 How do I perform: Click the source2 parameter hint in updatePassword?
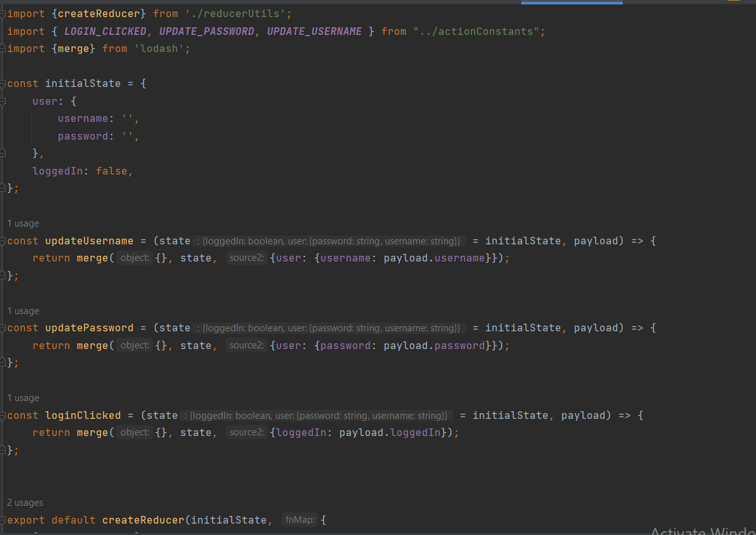pyautogui.click(x=246, y=345)
